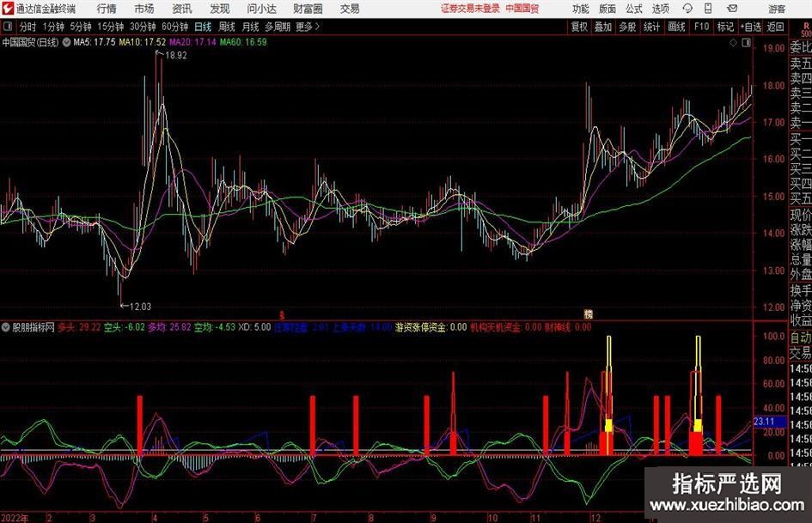Click 证券交易未登录 login link

(x=470, y=9)
